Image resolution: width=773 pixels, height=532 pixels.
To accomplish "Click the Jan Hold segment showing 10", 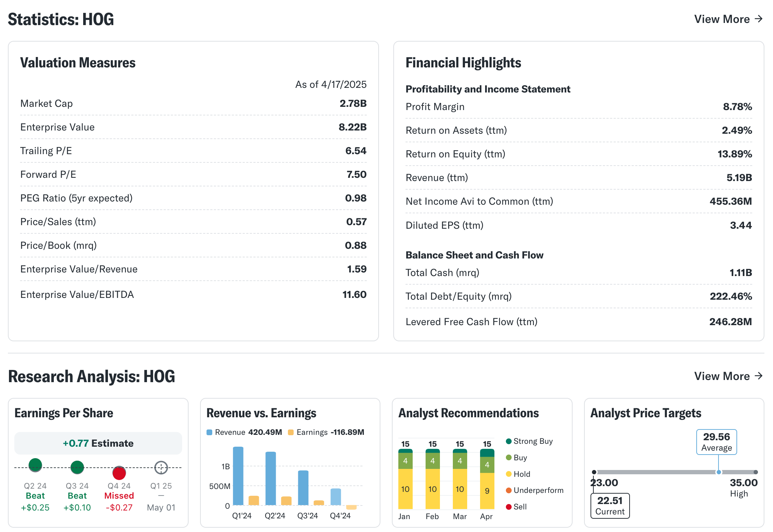I will pyautogui.click(x=405, y=489).
